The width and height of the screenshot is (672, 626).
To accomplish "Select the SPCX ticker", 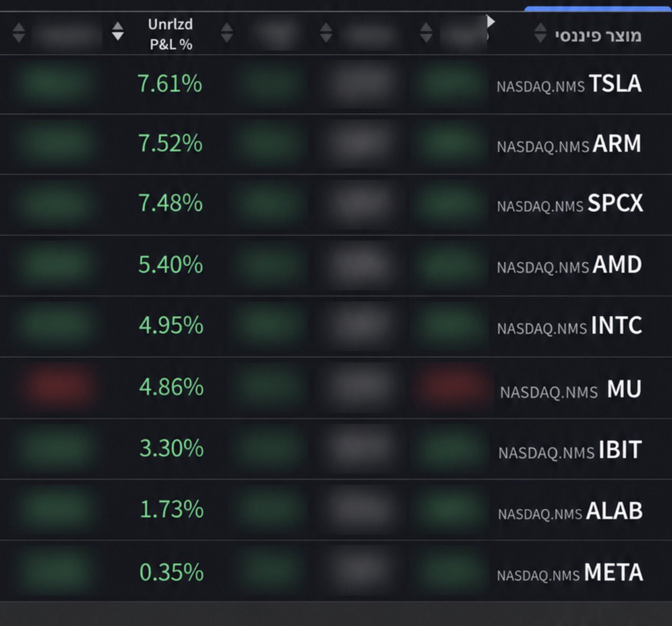I will (615, 203).
